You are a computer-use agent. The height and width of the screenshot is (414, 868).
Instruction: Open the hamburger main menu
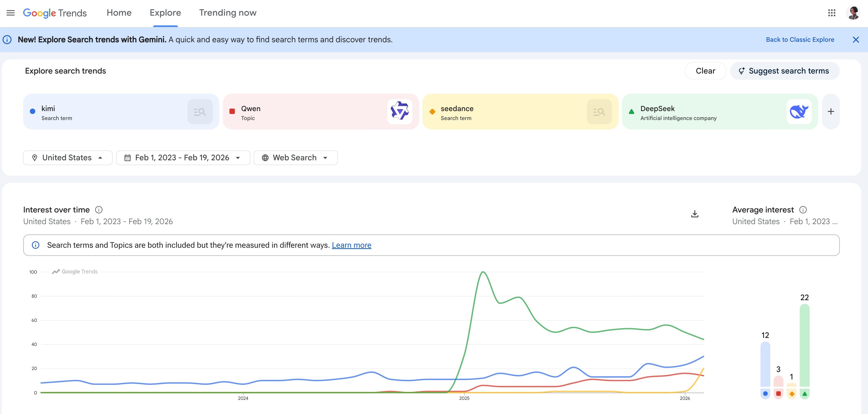10,13
